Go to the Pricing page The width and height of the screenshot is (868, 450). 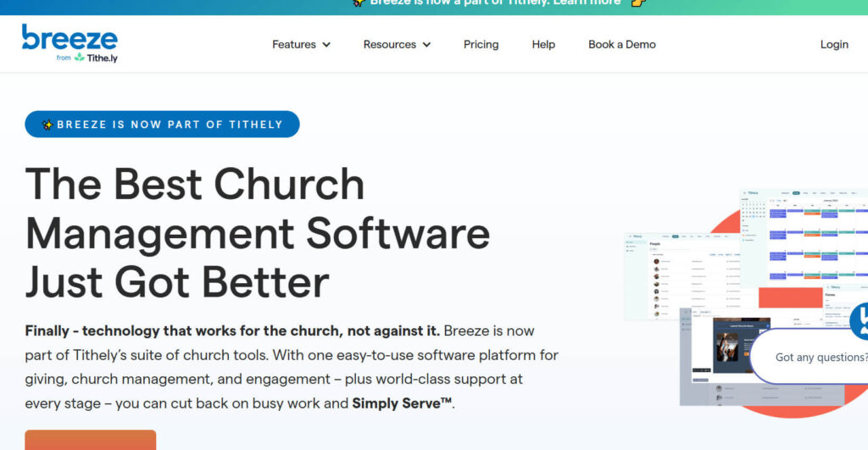point(481,44)
